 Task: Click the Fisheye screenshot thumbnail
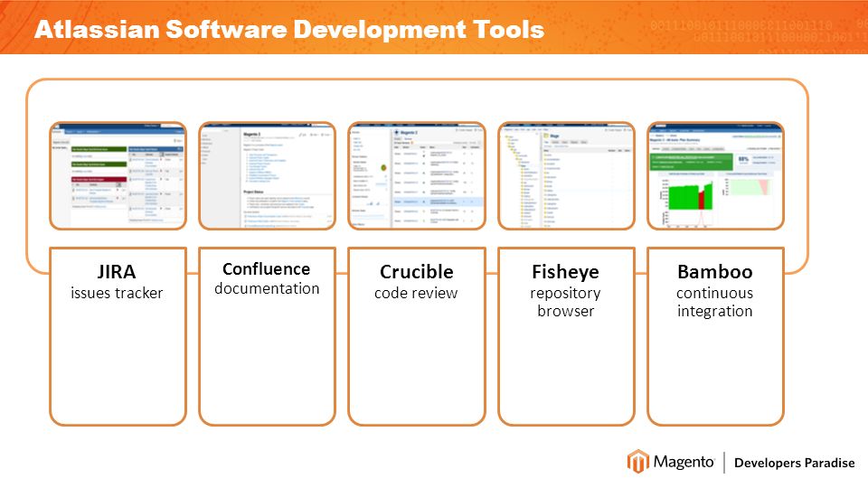(566, 175)
